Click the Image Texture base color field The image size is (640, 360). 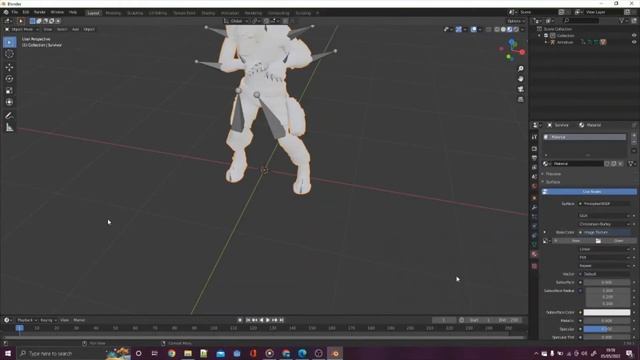[x=604, y=232]
